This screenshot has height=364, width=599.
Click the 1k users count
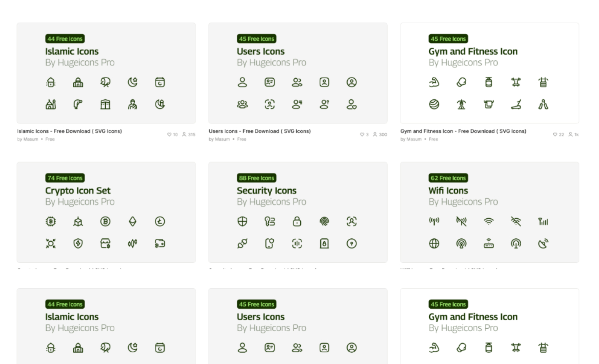(574, 134)
